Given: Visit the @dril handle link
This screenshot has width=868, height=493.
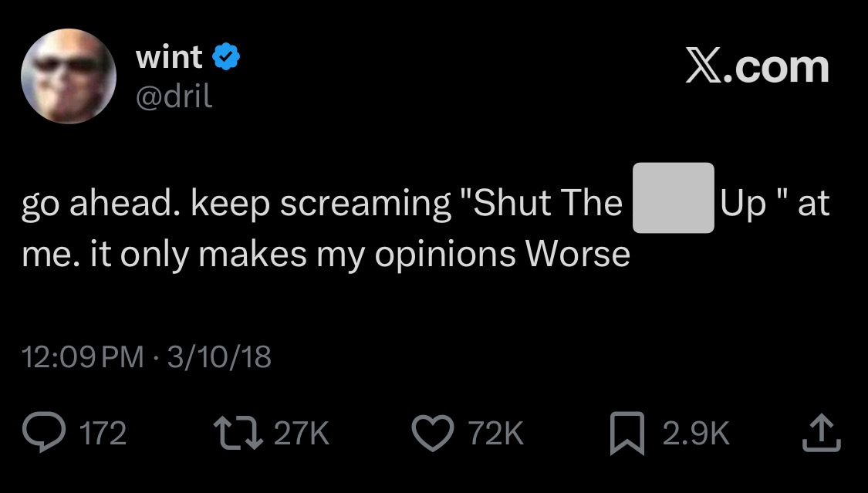Looking at the screenshot, I should coord(174,96).
